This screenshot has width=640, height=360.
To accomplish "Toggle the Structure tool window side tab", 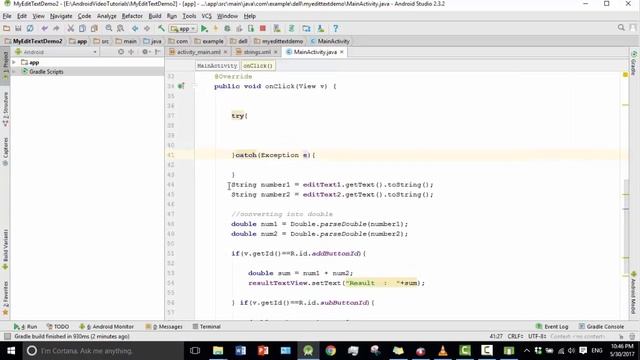I will [5, 109].
